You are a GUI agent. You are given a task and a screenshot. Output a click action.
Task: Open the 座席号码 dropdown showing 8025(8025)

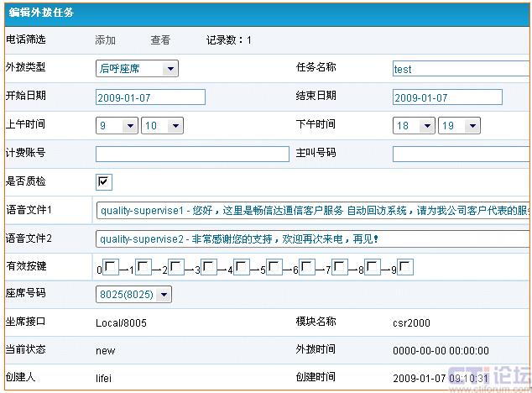pos(134,294)
